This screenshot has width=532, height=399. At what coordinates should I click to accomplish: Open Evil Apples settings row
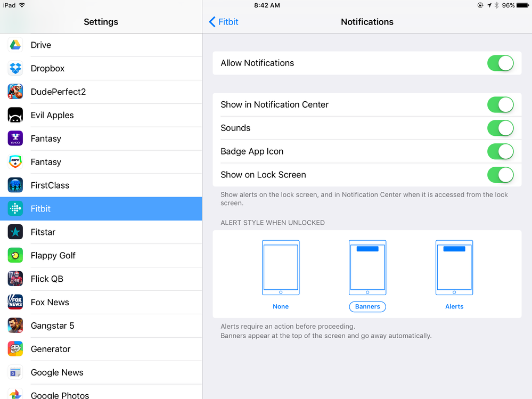click(x=101, y=115)
